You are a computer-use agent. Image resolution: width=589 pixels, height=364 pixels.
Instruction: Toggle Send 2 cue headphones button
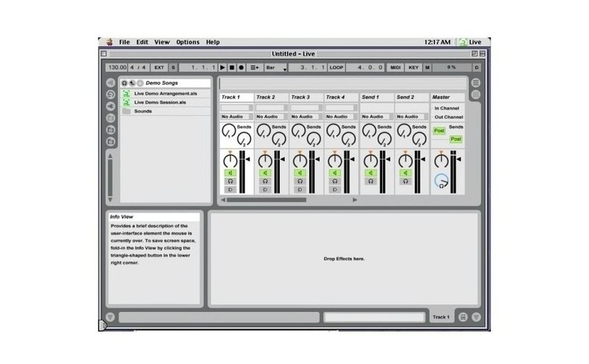(406, 181)
